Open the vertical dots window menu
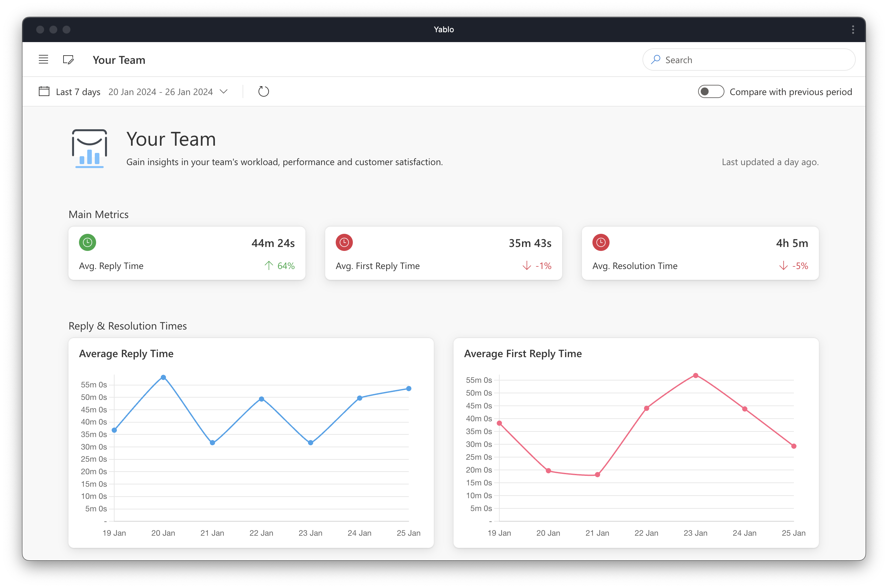The width and height of the screenshot is (888, 588). pos(853,30)
